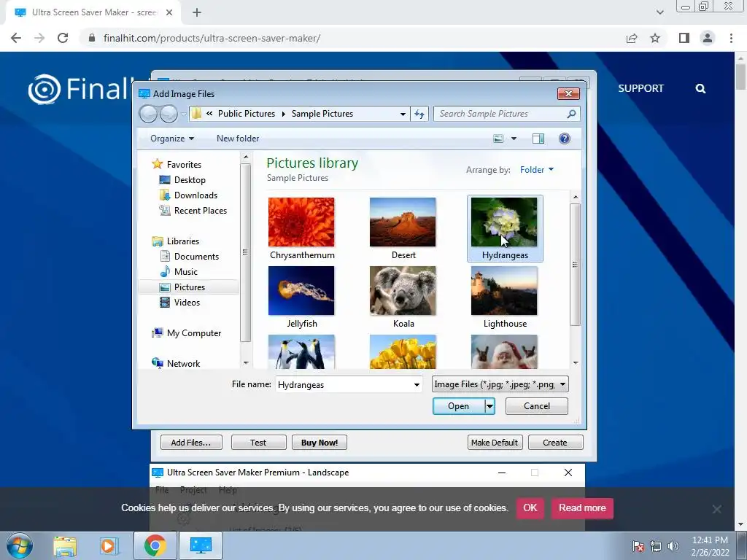Select the yellow Tulips thumbnail
This screenshot has height=560, width=747.
coord(403,352)
